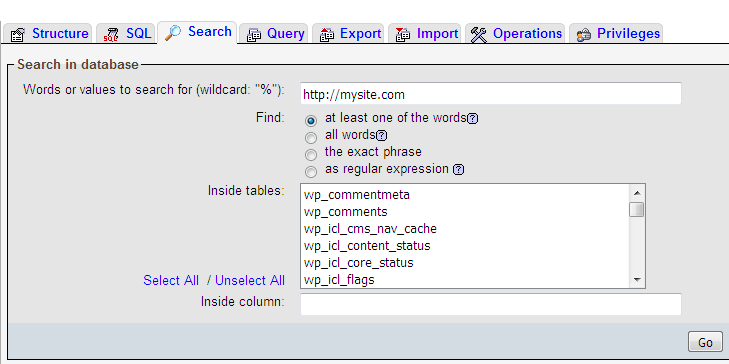Select 'at least one of the words' radio

click(311, 121)
